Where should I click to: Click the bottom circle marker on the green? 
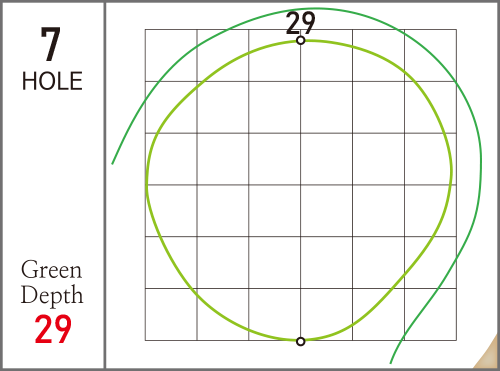[x=301, y=341]
